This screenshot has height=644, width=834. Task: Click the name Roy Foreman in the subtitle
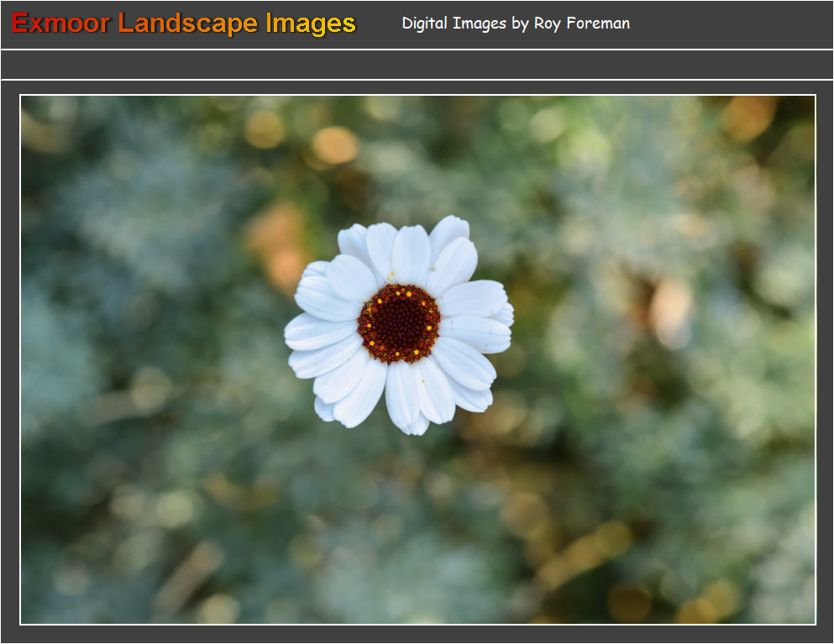click(582, 24)
